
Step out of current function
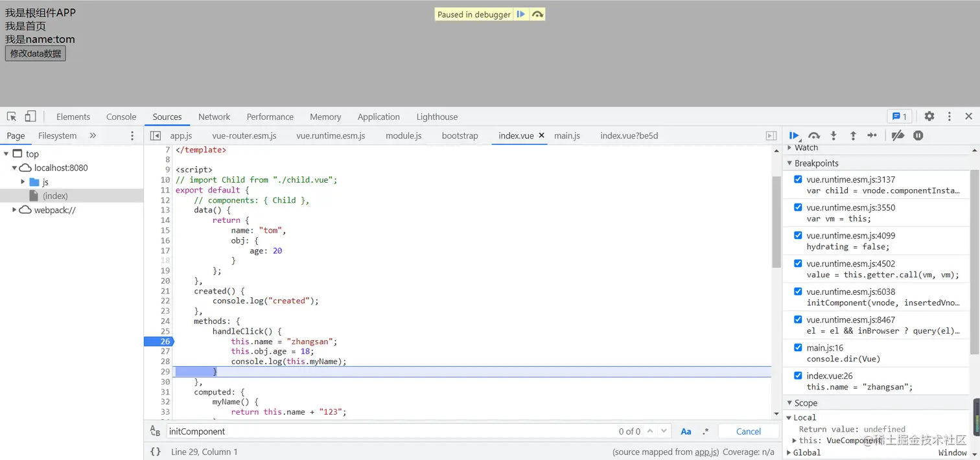click(x=853, y=135)
